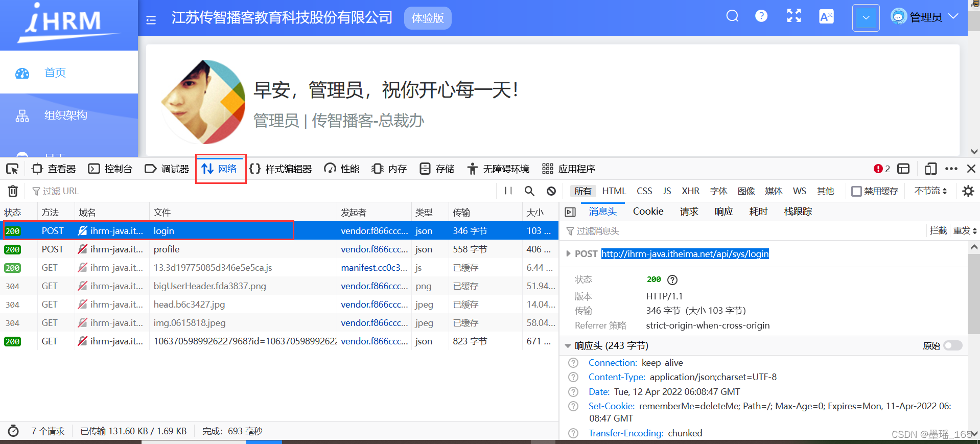
Task: Switch to 响应 details tab
Action: click(x=724, y=212)
